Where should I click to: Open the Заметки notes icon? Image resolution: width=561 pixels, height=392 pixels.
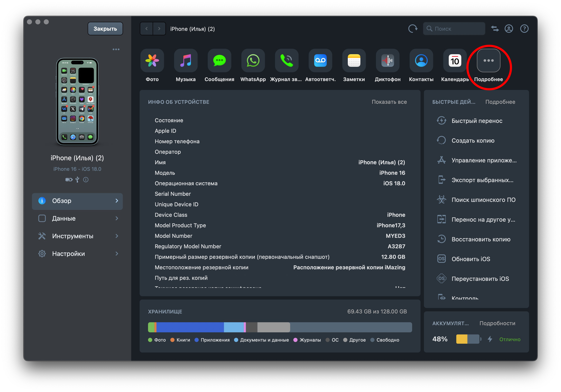354,60
